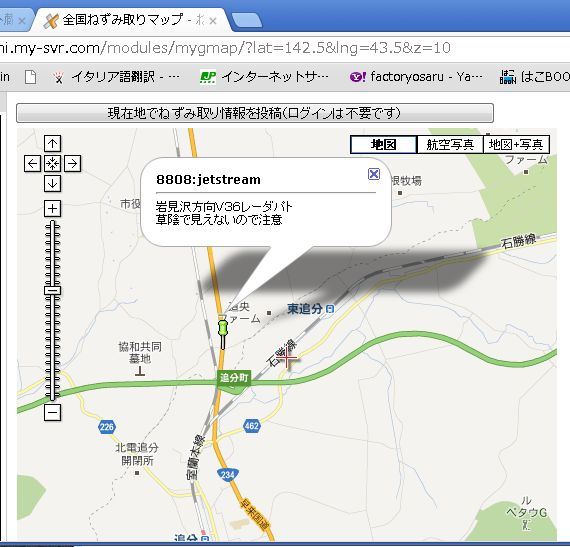The image size is (570, 547).
Task: Zoom in with the plus button
Action: click(52, 209)
